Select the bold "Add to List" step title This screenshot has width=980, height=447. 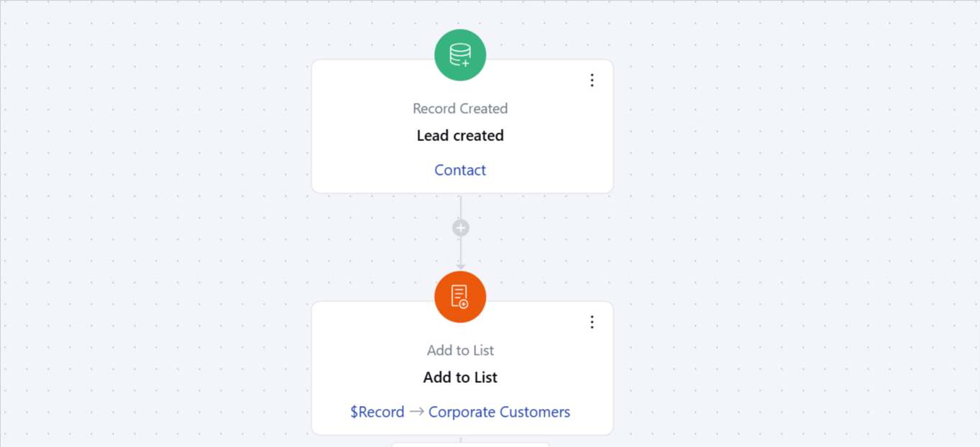460,377
